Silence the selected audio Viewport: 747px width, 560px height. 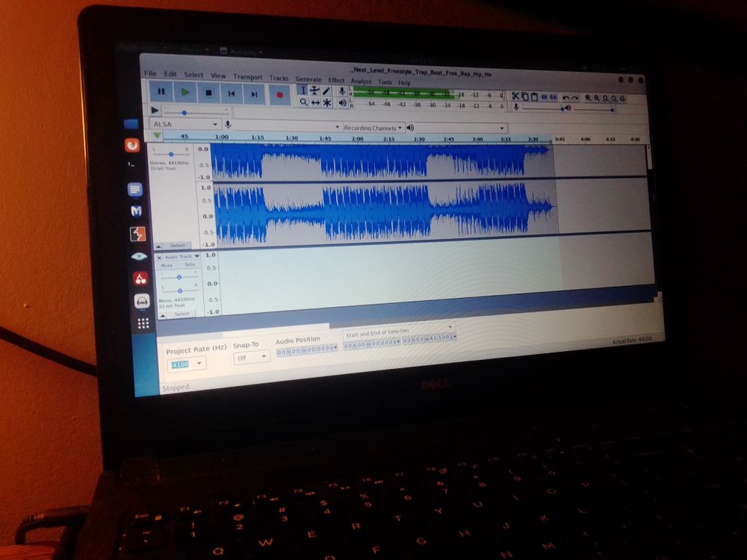click(553, 97)
